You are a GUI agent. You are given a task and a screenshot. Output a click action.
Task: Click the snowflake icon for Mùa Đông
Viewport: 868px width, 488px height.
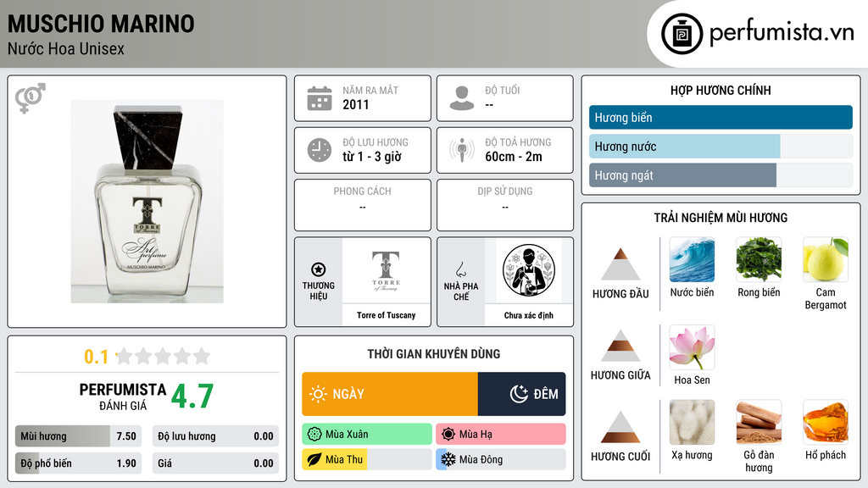point(448,459)
